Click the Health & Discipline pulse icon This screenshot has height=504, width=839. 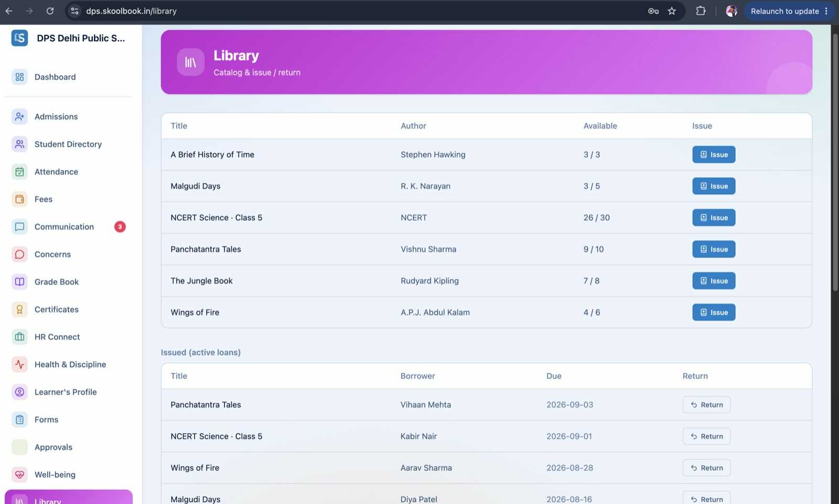(x=19, y=364)
